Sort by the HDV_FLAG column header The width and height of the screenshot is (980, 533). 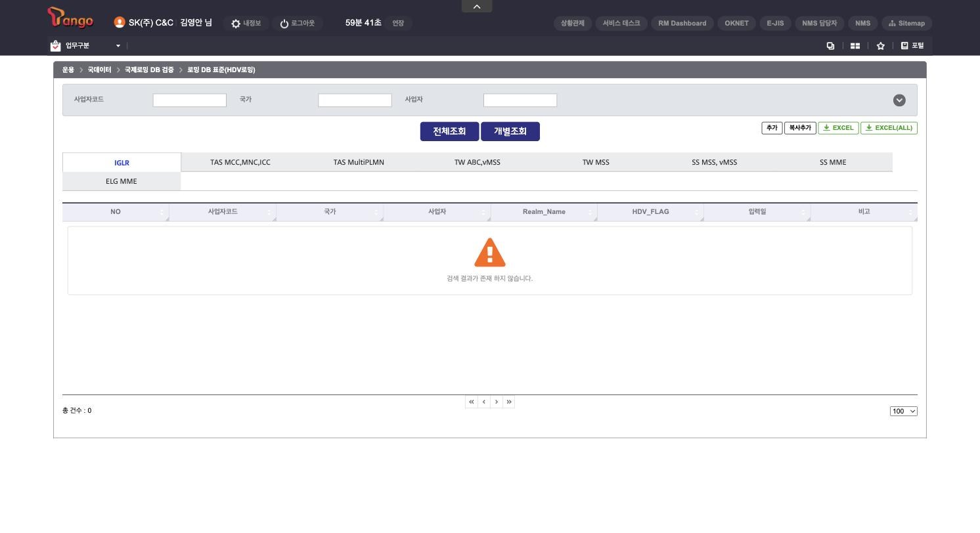coord(650,212)
